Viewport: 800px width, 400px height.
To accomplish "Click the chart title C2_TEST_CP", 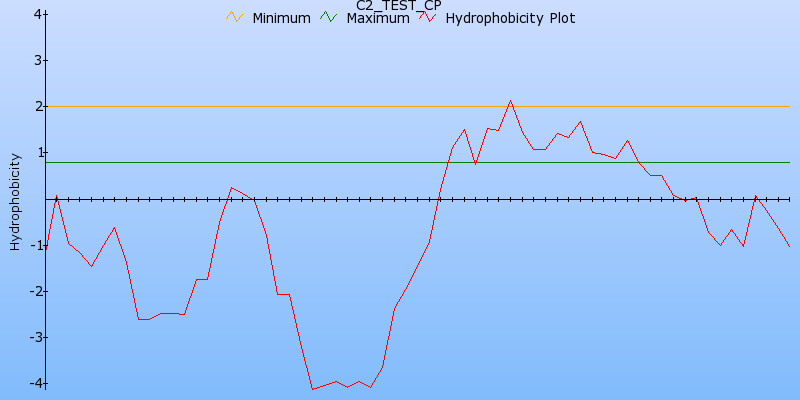I will click(x=399, y=6).
